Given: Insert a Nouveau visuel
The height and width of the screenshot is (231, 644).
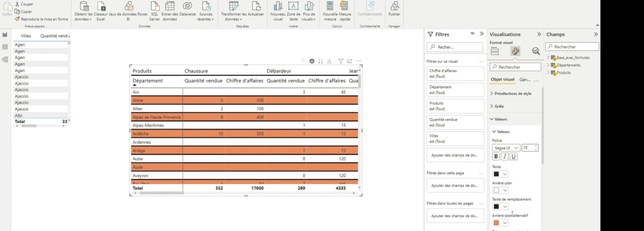Looking at the screenshot, I should (x=278, y=11).
